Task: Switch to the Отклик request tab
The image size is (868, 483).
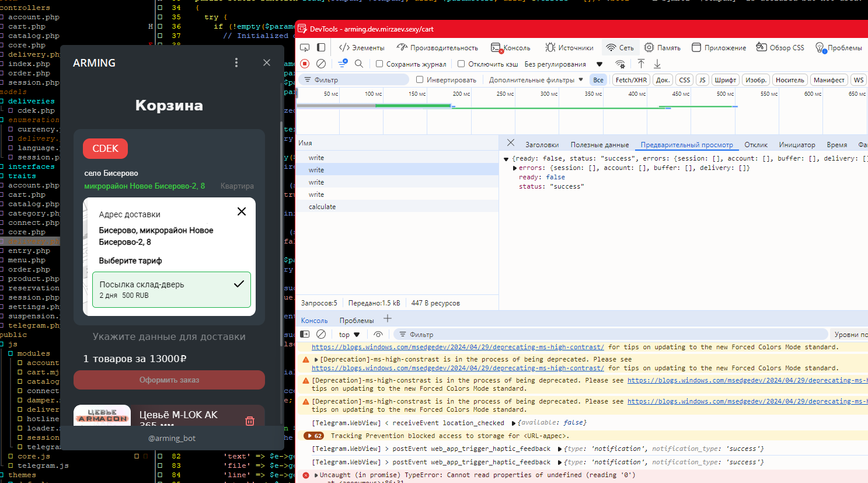Action: [756, 144]
